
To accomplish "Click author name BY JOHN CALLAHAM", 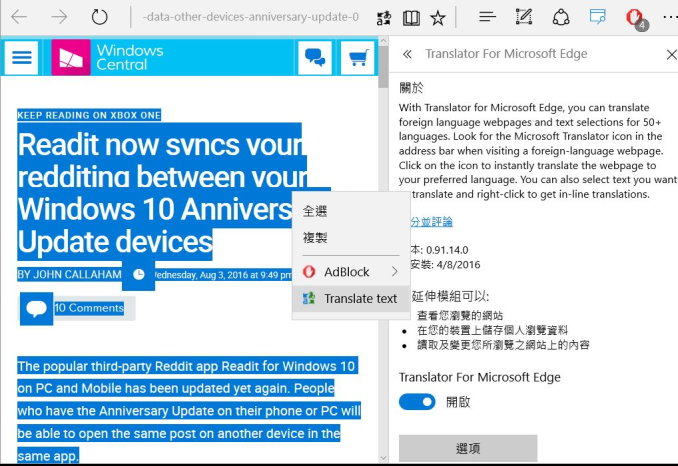I will 69,274.
